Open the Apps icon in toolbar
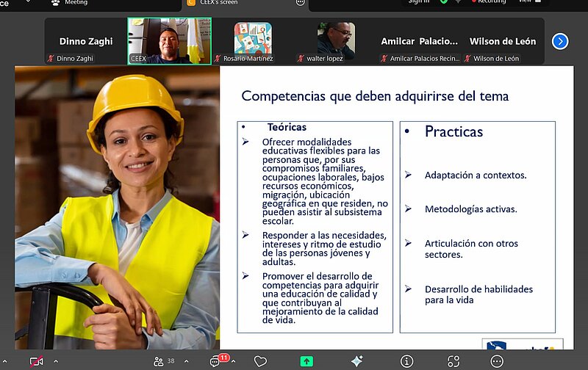Image resolution: width=588 pixels, height=370 pixels. point(453,361)
